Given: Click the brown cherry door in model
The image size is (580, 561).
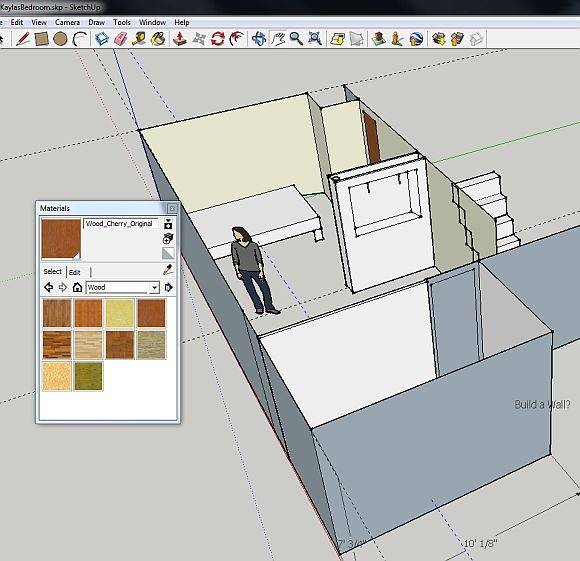Looking at the screenshot, I should [371, 137].
